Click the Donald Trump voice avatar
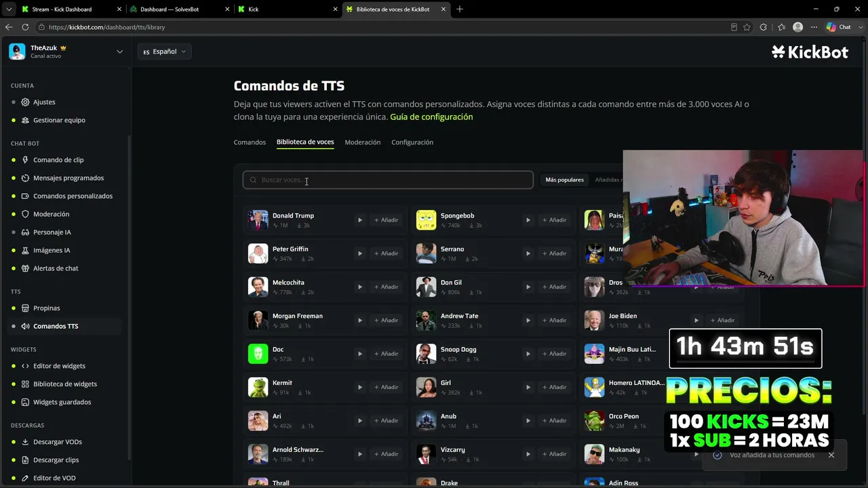The image size is (868, 488). click(258, 220)
